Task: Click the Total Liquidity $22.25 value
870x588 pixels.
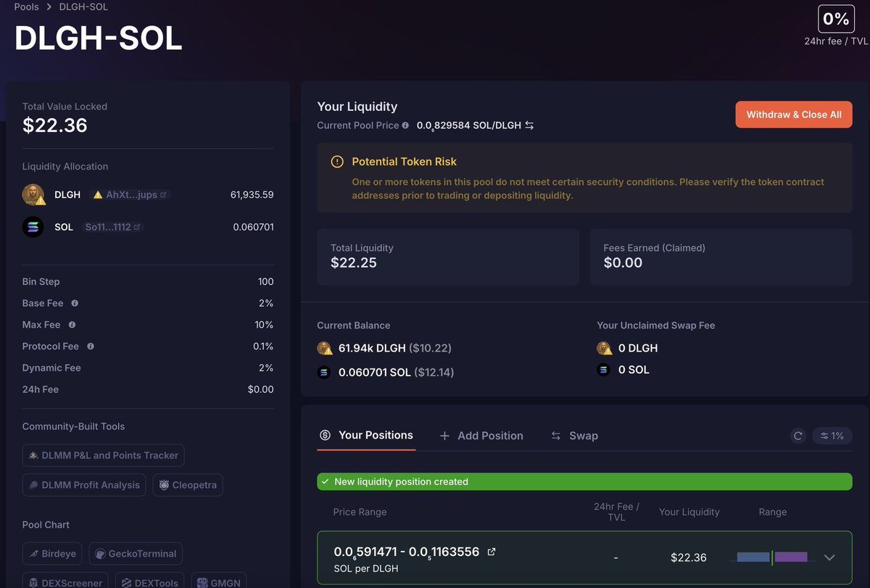Action: pos(354,262)
